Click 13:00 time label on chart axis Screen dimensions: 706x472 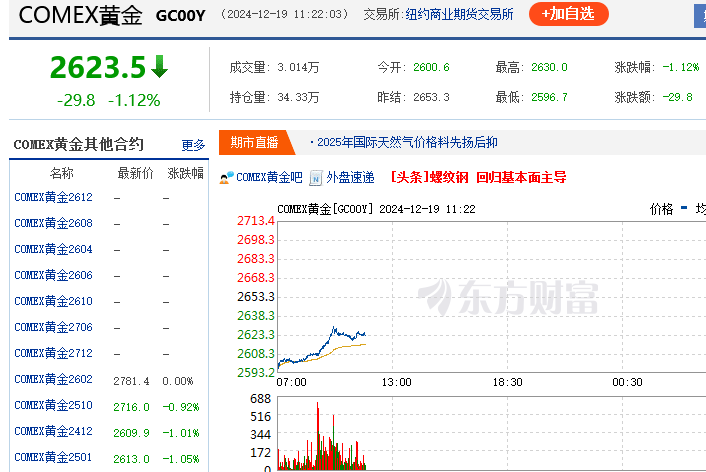point(396,382)
